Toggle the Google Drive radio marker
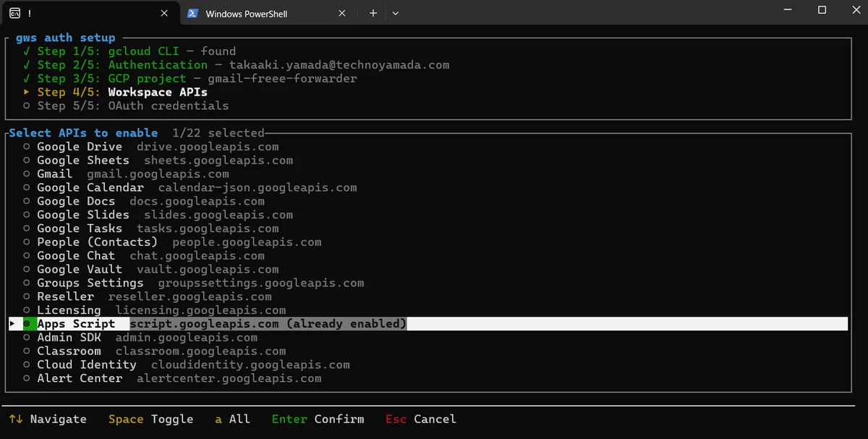868x439 pixels. pyautogui.click(x=27, y=147)
